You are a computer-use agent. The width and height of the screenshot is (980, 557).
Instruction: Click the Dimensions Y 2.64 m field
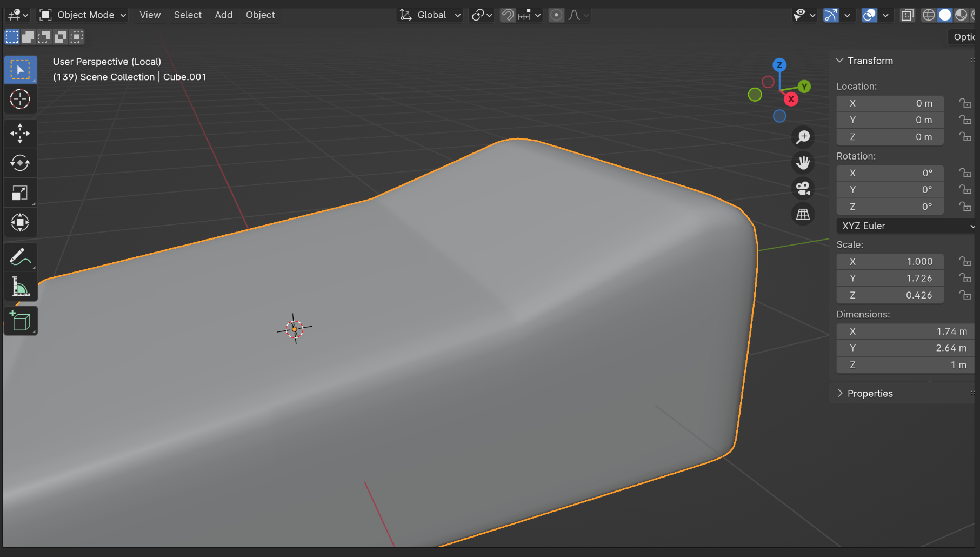click(x=905, y=348)
